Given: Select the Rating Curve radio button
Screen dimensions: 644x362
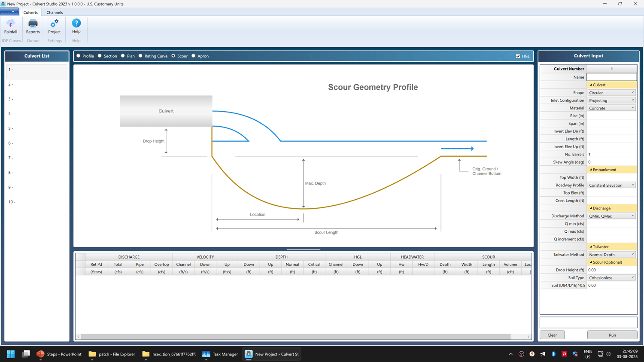Looking at the screenshot, I should [140, 56].
